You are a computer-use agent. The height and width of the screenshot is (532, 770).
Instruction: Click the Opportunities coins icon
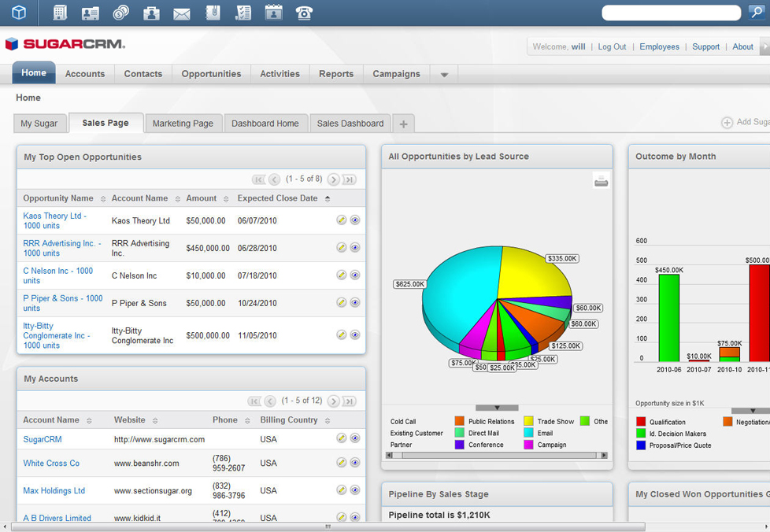click(x=120, y=13)
